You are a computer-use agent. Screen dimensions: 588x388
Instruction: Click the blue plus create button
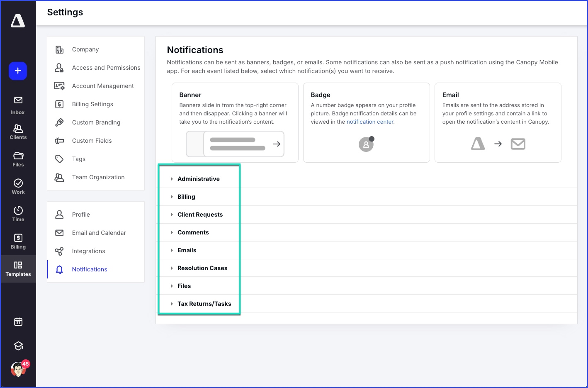[18, 71]
